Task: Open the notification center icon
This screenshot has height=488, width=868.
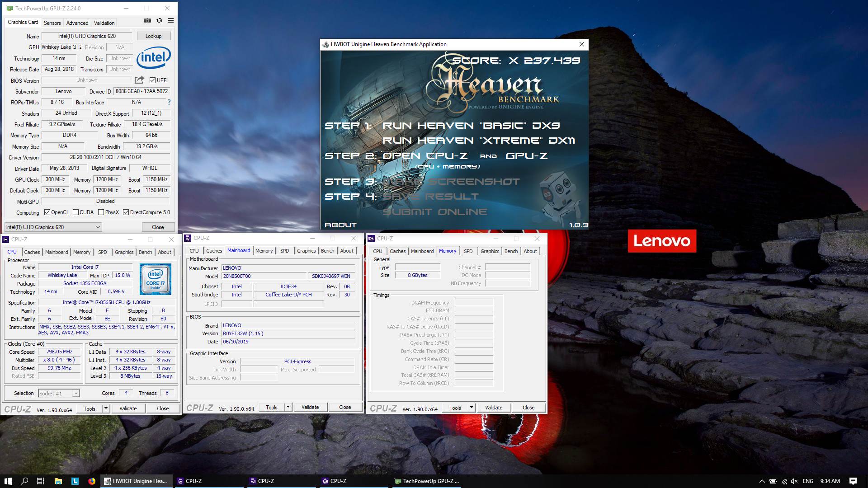Action: 853,481
